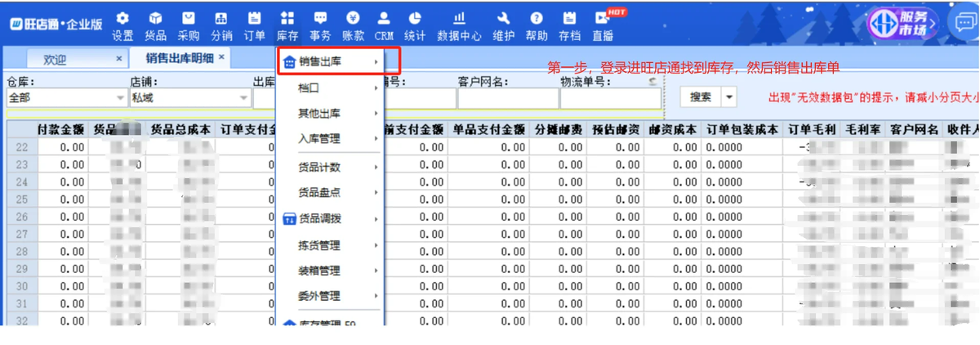Image resolution: width=980 pixels, height=345 pixels.
Task: Open the arrow beside the 搜索 button
Action: pyautogui.click(x=728, y=97)
